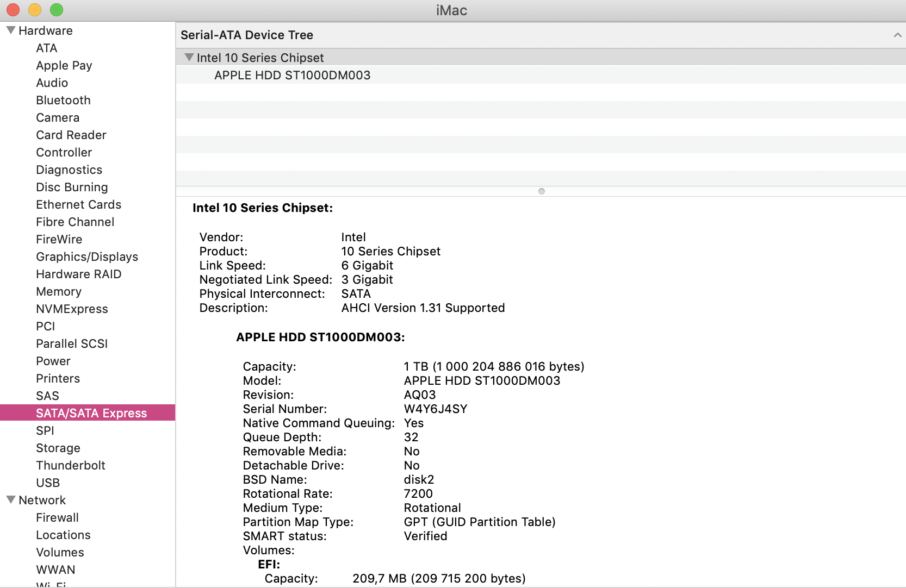Image resolution: width=906 pixels, height=588 pixels.
Task: Select Disc Burning in the sidebar
Action: pyautogui.click(x=72, y=187)
